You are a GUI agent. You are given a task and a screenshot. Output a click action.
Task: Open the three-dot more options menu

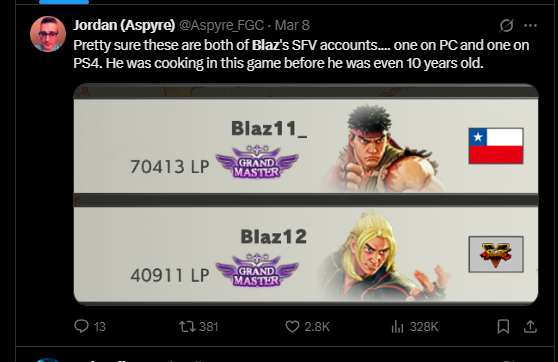click(530, 25)
